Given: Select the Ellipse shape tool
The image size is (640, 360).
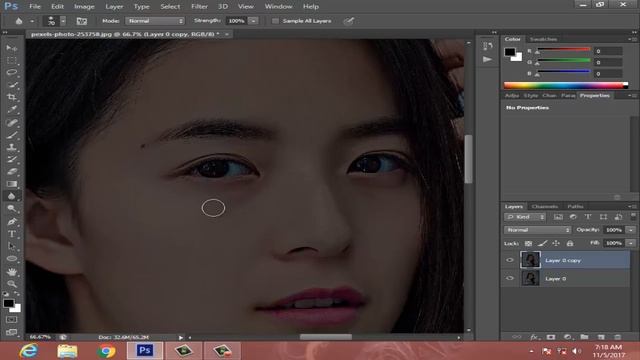Looking at the screenshot, I should point(11,259).
